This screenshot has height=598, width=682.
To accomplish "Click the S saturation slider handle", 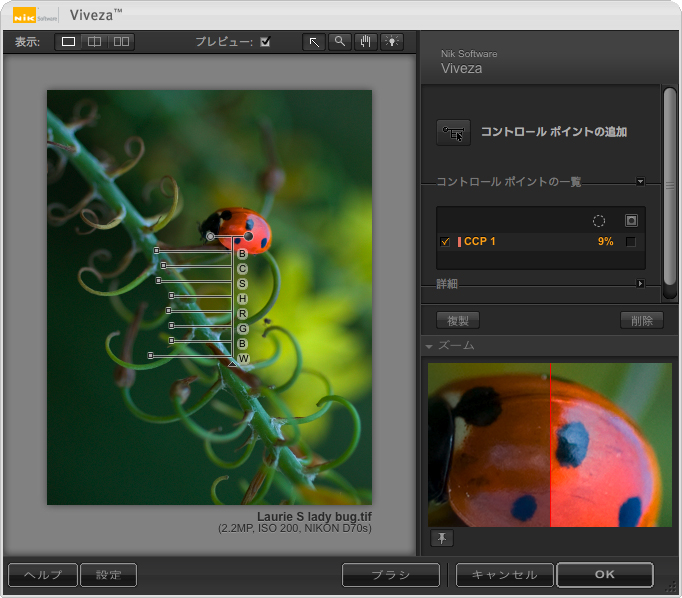I will [158, 281].
